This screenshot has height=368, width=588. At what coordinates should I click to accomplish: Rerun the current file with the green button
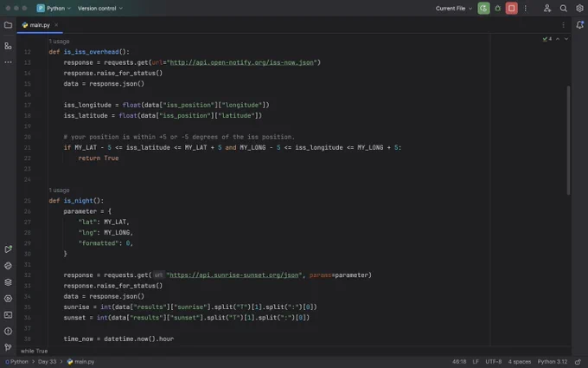click(x=483, y=9)
